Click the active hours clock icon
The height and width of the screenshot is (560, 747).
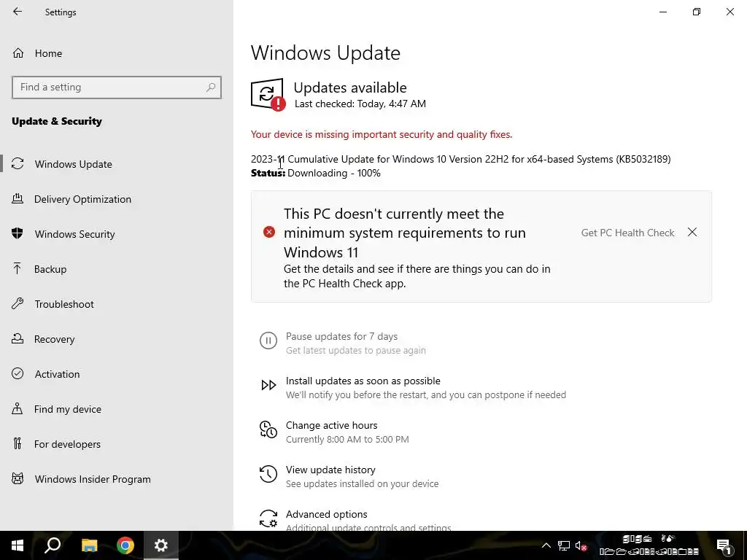268,429
